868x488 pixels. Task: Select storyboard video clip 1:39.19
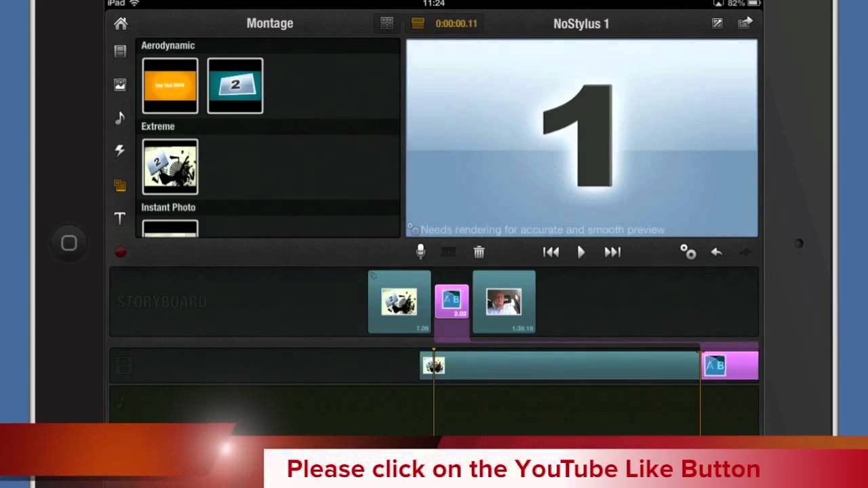click(x=504, y=302)
